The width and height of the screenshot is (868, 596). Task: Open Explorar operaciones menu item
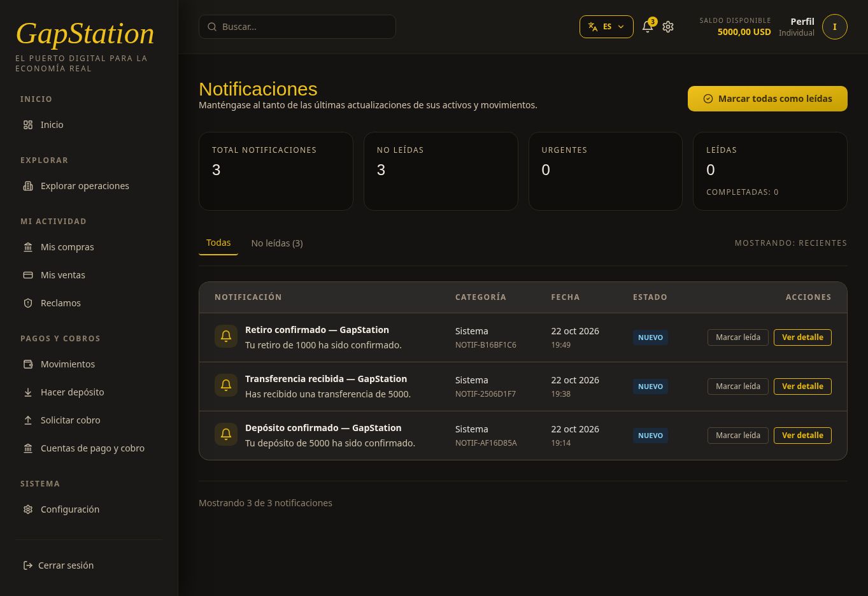(x=89, y=186)
